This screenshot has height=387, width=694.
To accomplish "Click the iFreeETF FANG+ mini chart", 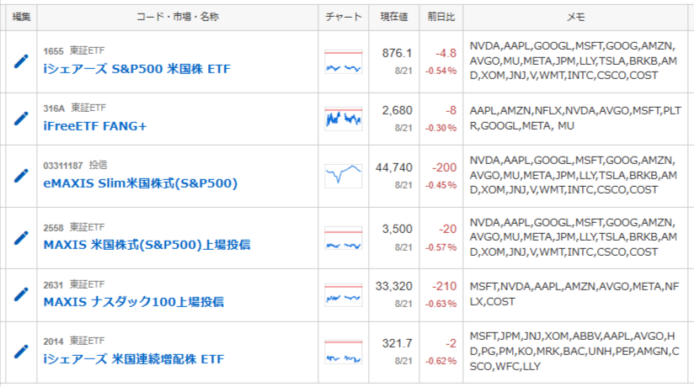I will coord(343,119).
